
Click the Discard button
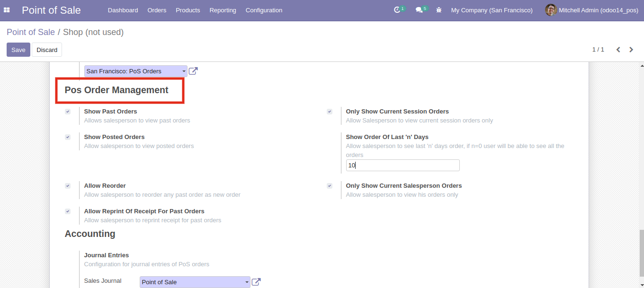point(47,50)
